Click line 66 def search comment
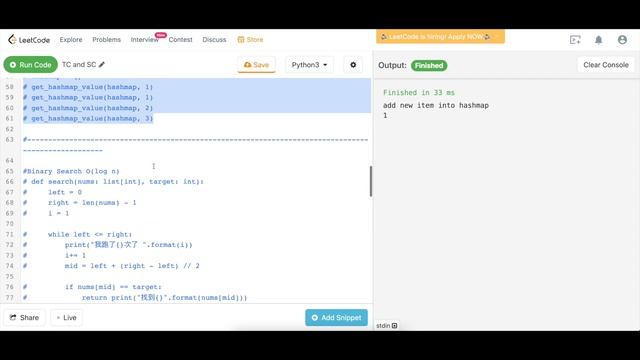Screen dimensions: 640x360 coord(113,182)
